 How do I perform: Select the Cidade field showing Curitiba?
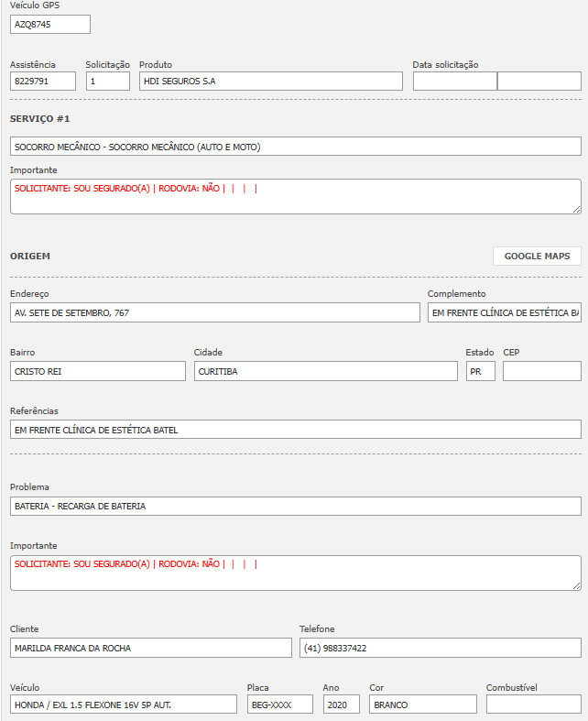click(325, 371)
